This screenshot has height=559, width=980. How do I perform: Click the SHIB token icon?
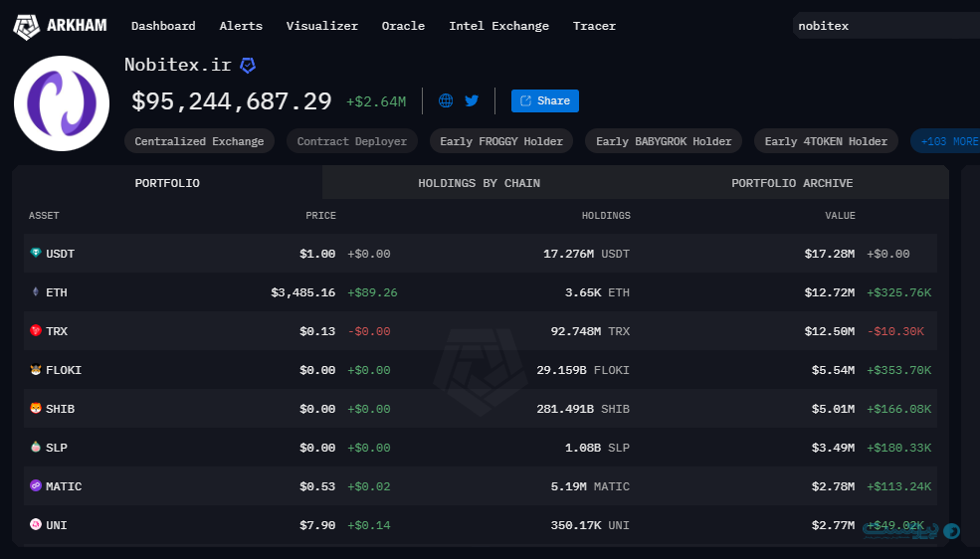pyautogui.click(x=36, y=409)
